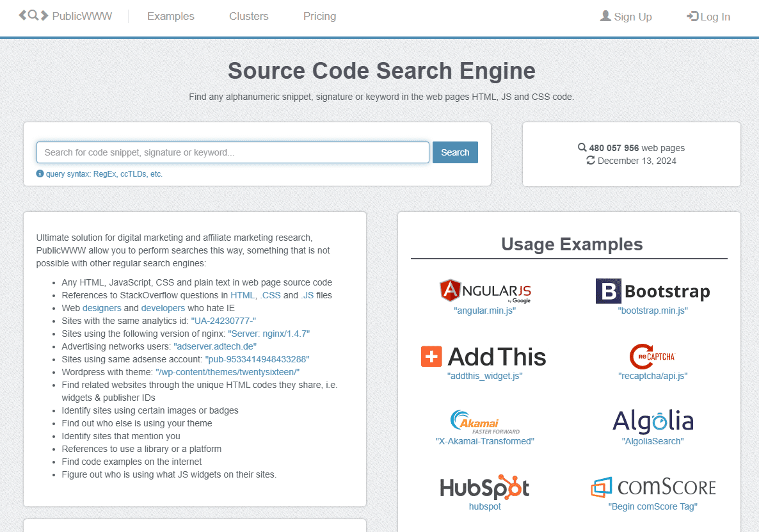Viewport: 759px width, 532px height.
Task: Click the "X-Akamai-Transformed" search link
Action: coord(484,441)
